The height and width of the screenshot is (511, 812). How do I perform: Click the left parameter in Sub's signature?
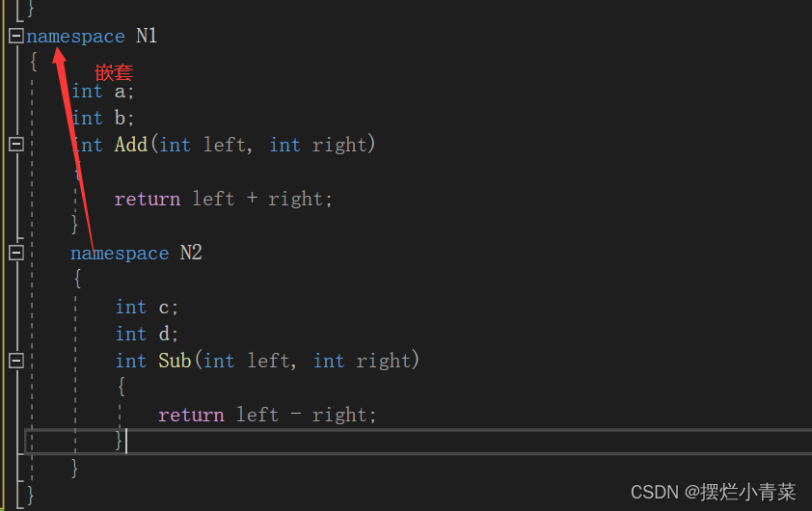coord(268,361)
